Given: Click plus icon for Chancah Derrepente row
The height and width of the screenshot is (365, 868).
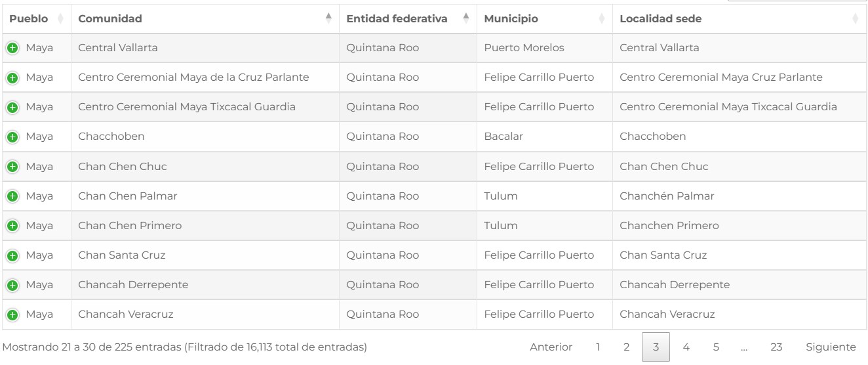Looking at the screenshot, I should 12,285.
